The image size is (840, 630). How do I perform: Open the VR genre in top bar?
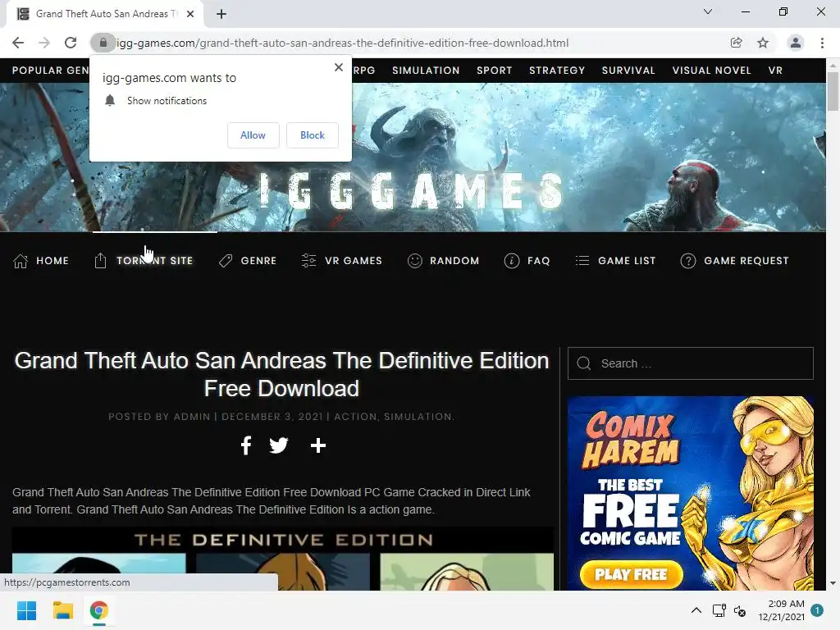pos(775,71)
